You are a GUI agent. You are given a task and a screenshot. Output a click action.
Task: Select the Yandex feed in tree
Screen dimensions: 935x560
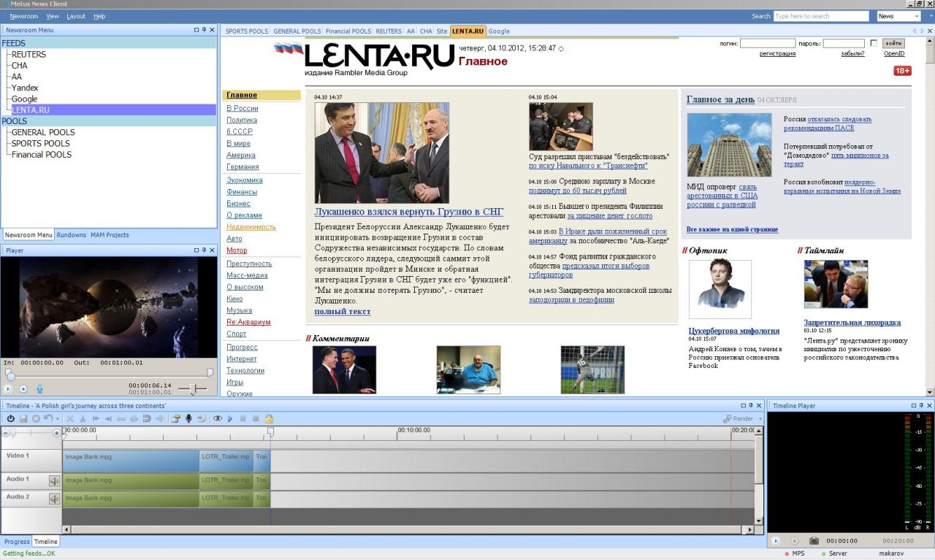click(25, 88)
